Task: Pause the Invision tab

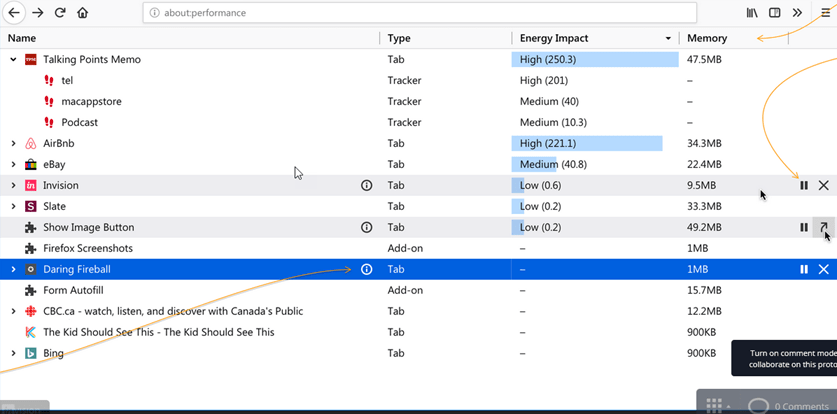Action: [x=804, y=185]
